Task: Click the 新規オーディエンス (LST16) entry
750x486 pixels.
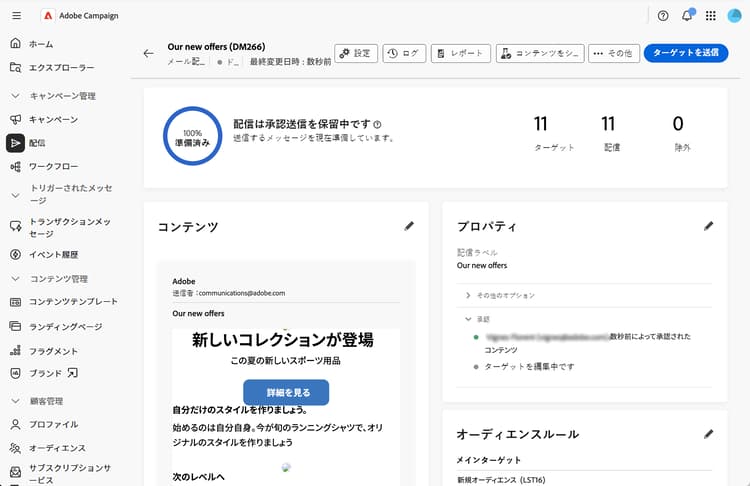Action: pos(501,480)
